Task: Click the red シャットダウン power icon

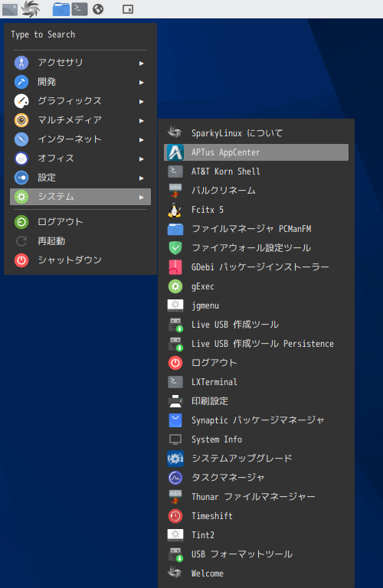Action: click(21, 260)
